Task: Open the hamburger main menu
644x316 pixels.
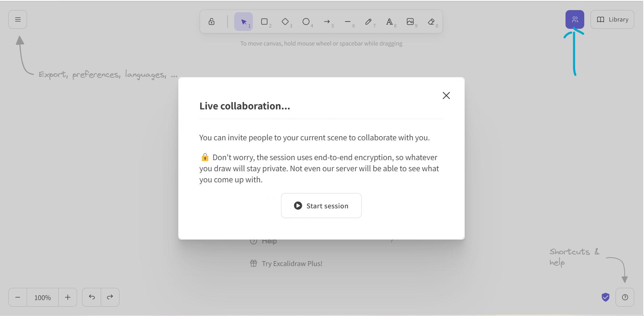Action: click(x=17, y=19)
